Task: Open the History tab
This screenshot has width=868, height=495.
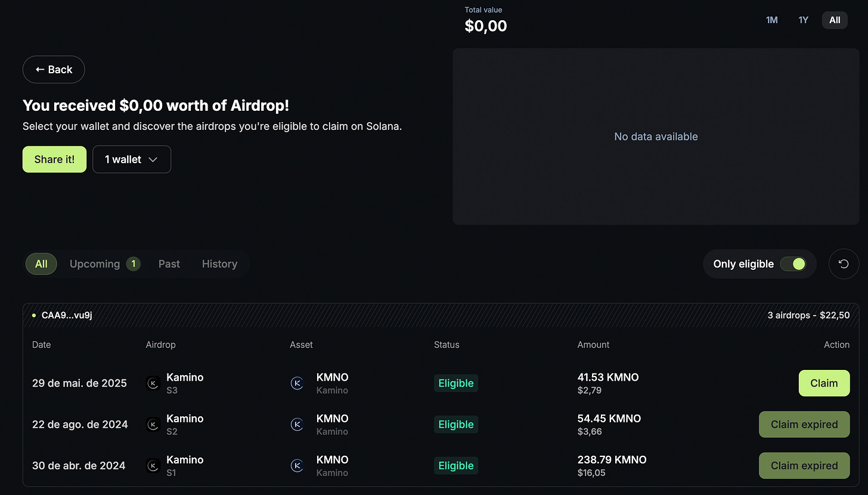Action: click(219, 264)
